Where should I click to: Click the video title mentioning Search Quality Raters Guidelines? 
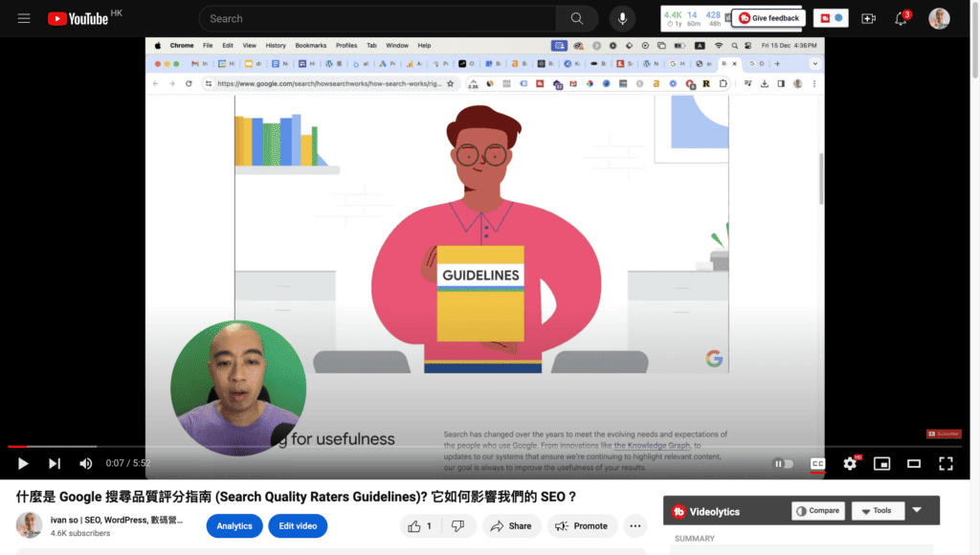point(296,497)
